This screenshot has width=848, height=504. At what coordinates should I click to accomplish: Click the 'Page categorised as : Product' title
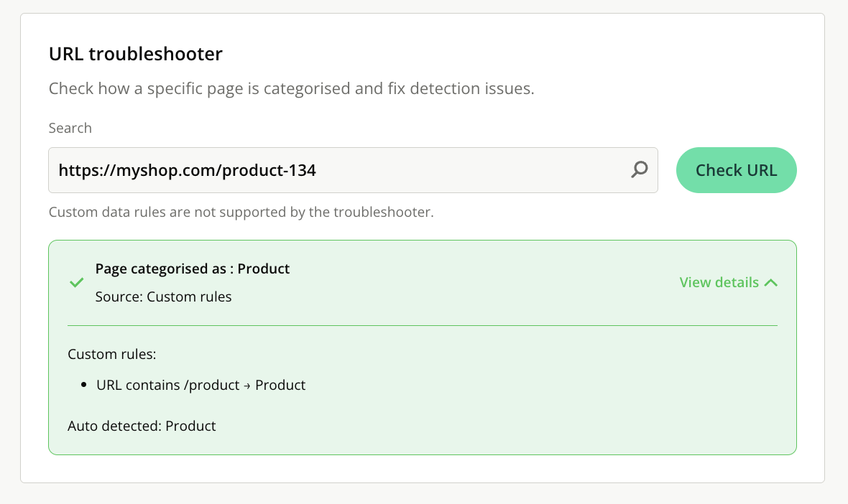[x=193, y=269]
